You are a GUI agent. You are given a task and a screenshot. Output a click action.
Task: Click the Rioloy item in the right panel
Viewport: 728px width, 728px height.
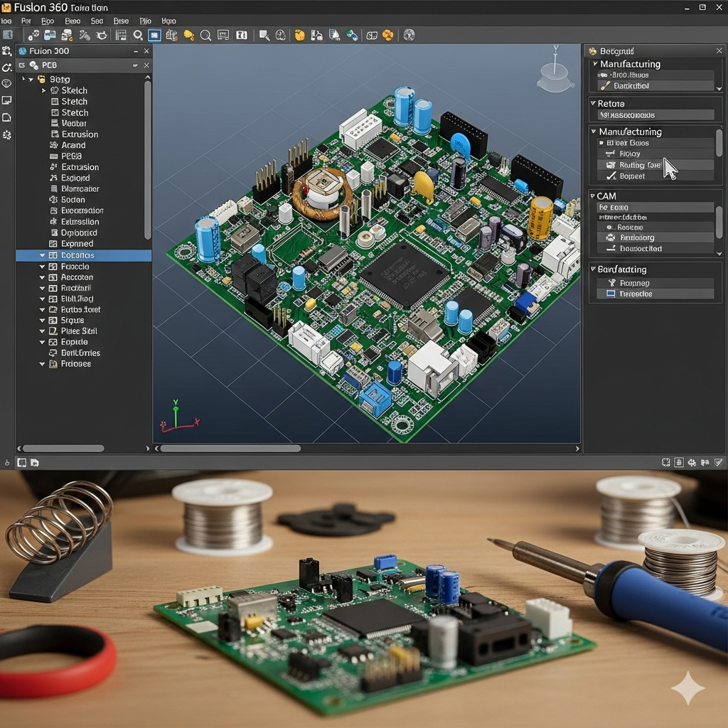[x=656, y=154]
